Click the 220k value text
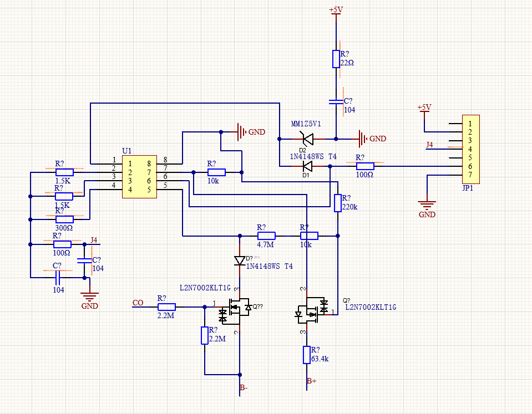532x414 pixels. point(350,207)
